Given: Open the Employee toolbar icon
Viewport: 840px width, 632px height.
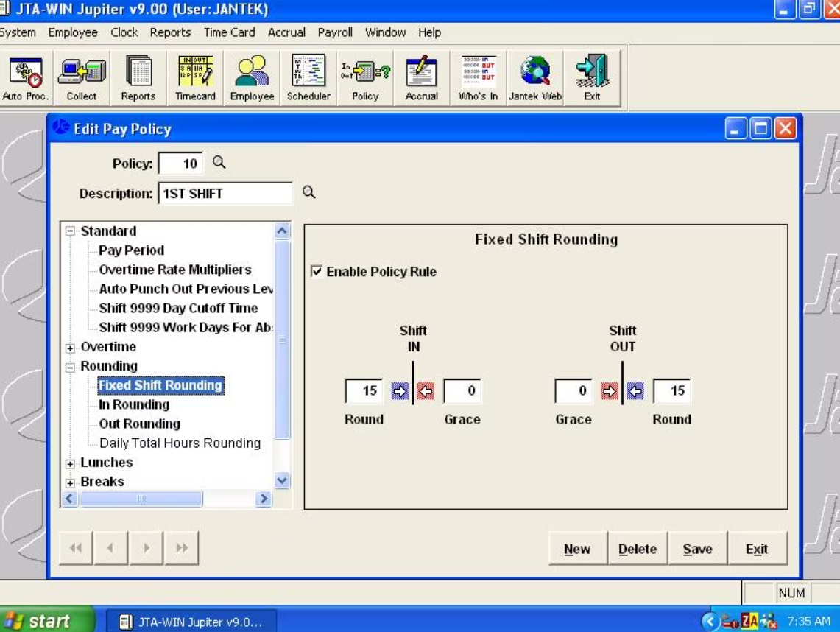Looking at the screenshot, I should [x=252, y=78].
